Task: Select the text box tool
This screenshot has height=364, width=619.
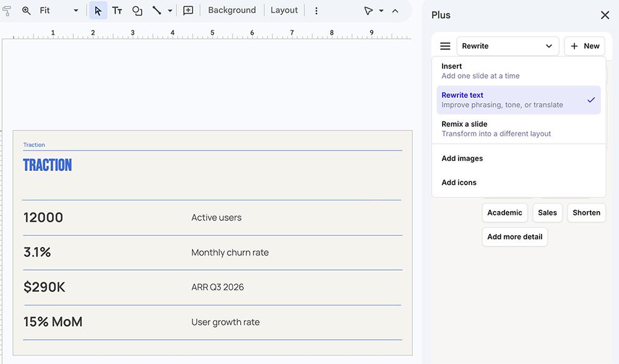Action: point(117,11)
